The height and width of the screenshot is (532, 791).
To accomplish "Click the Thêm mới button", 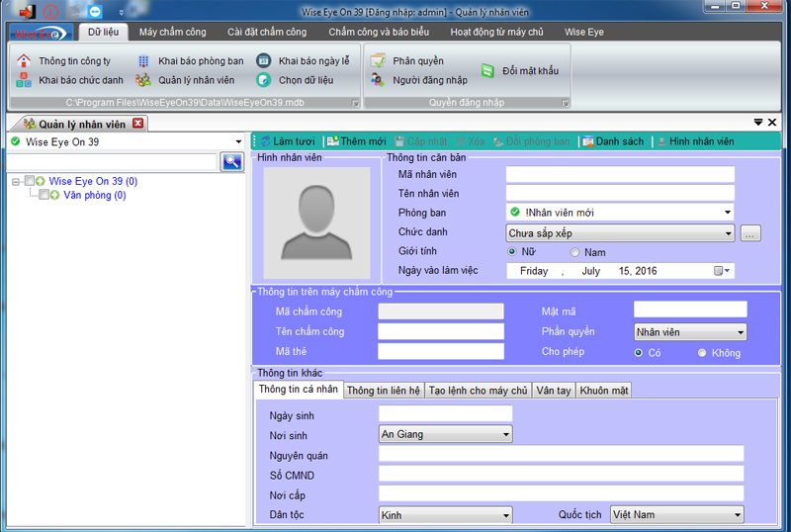I will 356,141.
